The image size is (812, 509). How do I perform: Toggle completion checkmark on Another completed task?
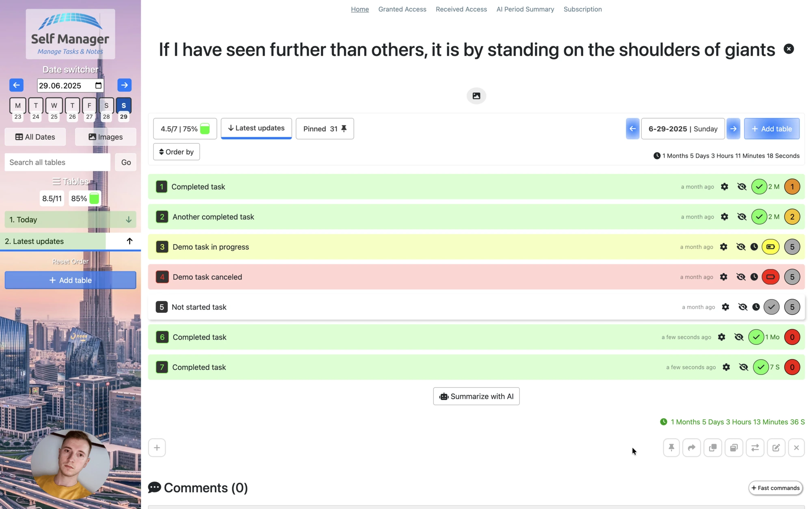click(759, 217)
